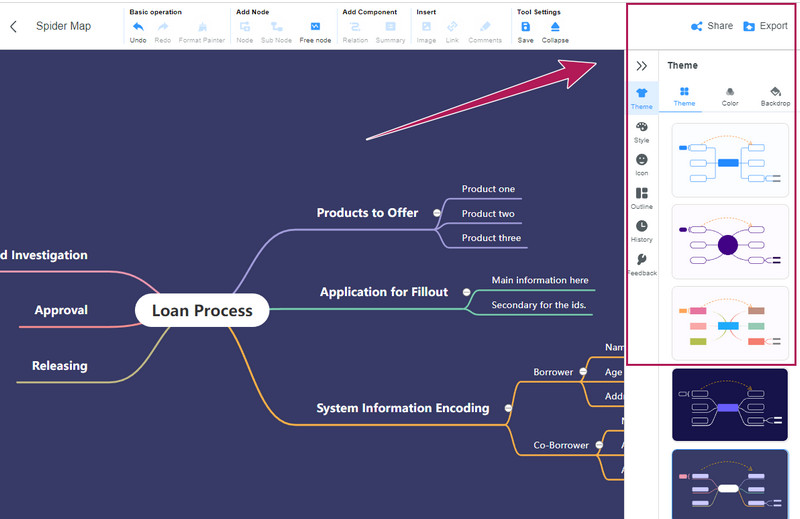Hide the right panel with double chevron
Screen dimensions: 800x519
tap(642, 66)
